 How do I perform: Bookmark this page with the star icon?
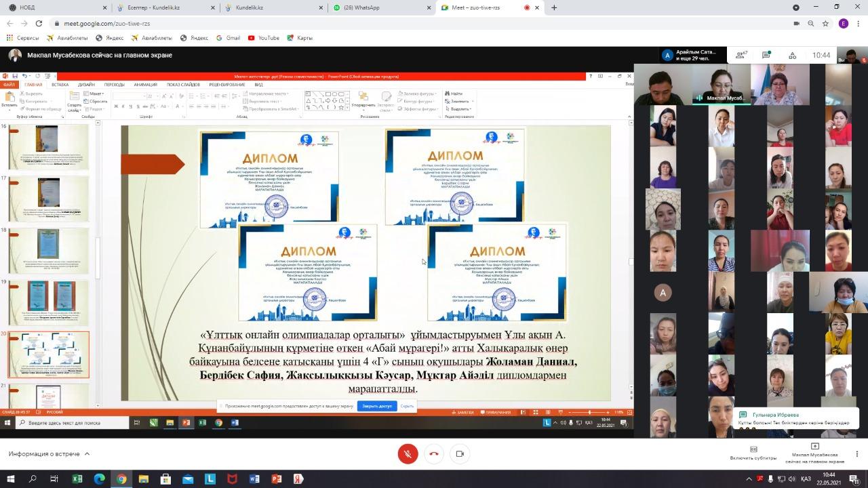[x=825, y=23]
